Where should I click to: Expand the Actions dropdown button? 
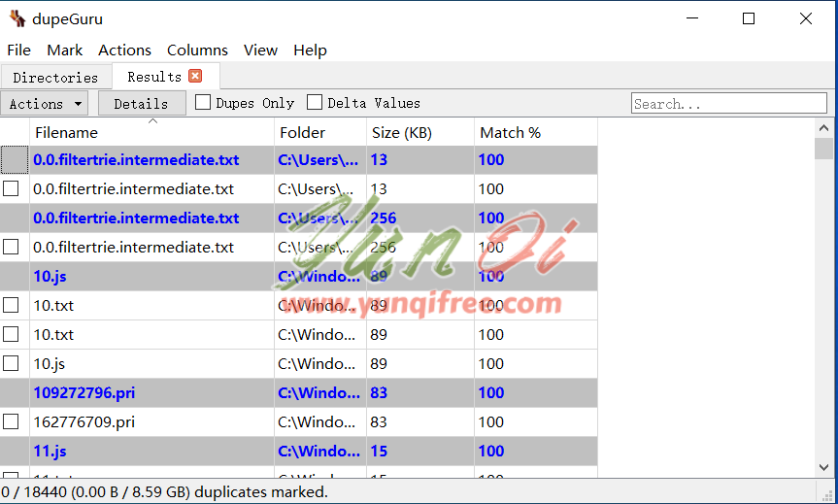[x=45, y=103]
